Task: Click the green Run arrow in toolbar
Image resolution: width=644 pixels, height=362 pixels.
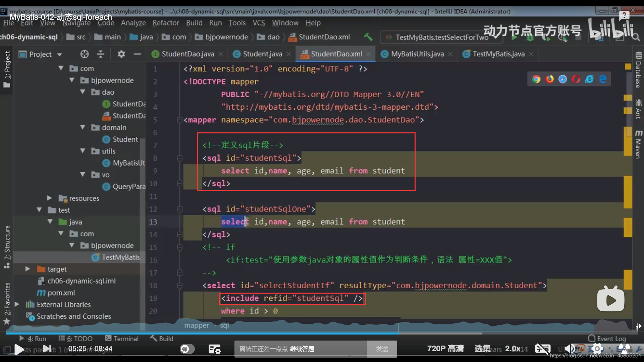Action: [x=514, y=37]
